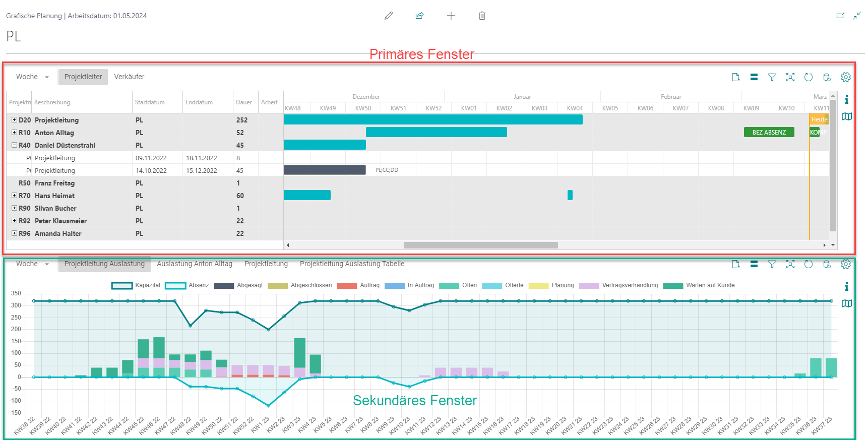This screenshot has width=868, height=440.
Task: Click the map icon beside Gantt chart
Action: [847, 116]
